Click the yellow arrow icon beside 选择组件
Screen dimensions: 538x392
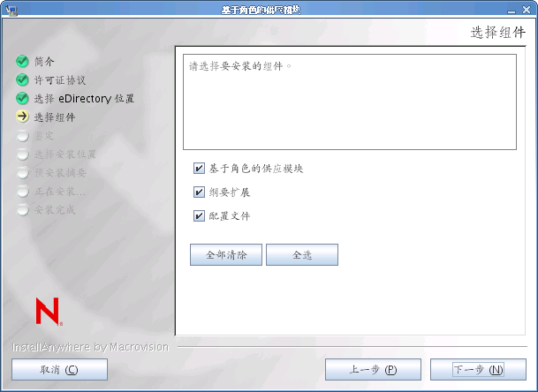[x=22, y=117]
